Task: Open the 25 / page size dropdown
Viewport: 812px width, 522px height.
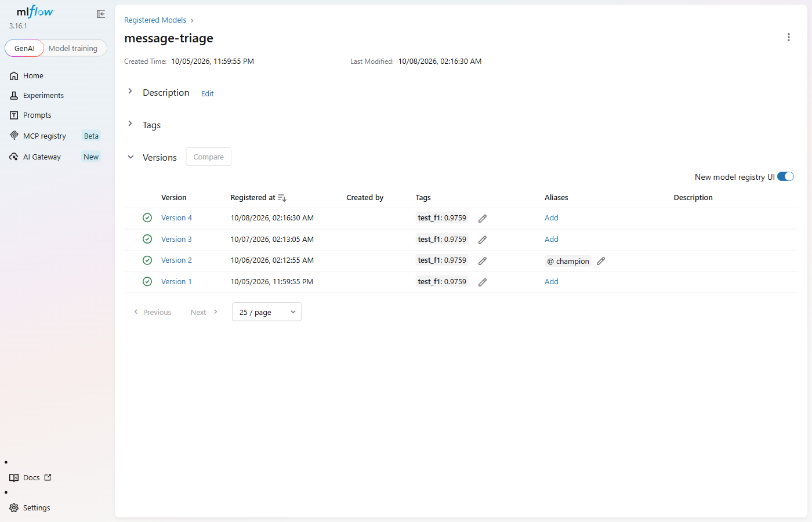Action: 267,312
